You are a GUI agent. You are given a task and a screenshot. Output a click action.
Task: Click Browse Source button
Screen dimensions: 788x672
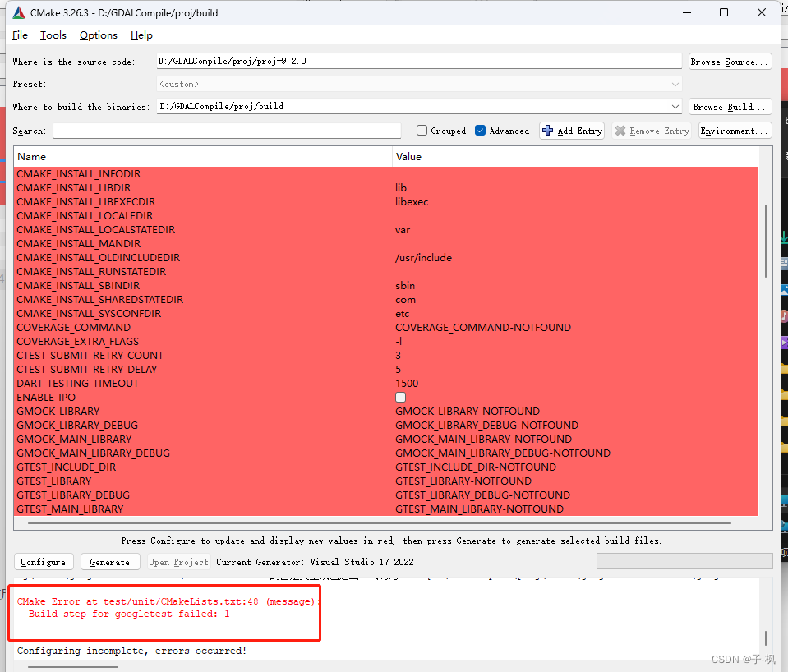[x=730, y=61]
